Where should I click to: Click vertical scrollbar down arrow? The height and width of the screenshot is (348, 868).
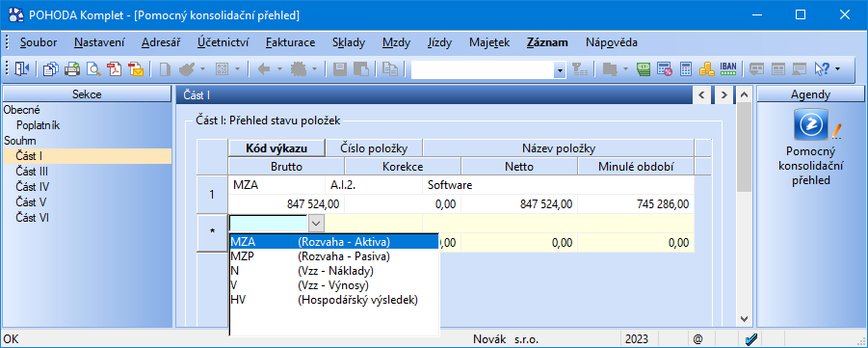(745, 318)
